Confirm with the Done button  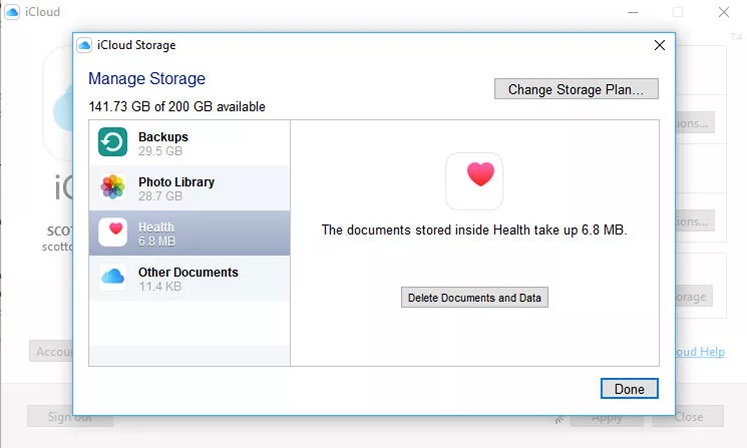pyautogui.click(x=629, y=389)
